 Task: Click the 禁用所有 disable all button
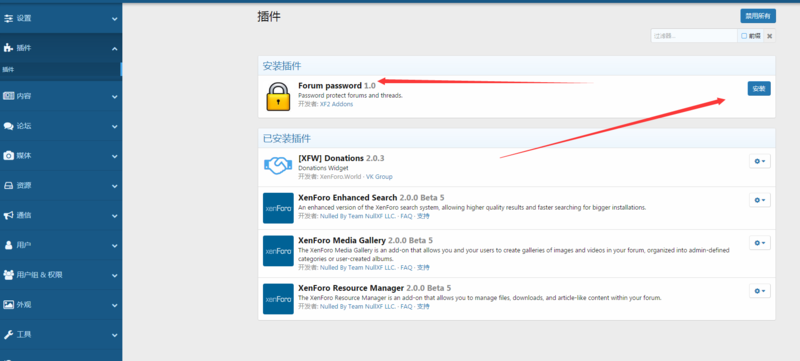click(x=758, y=16)
